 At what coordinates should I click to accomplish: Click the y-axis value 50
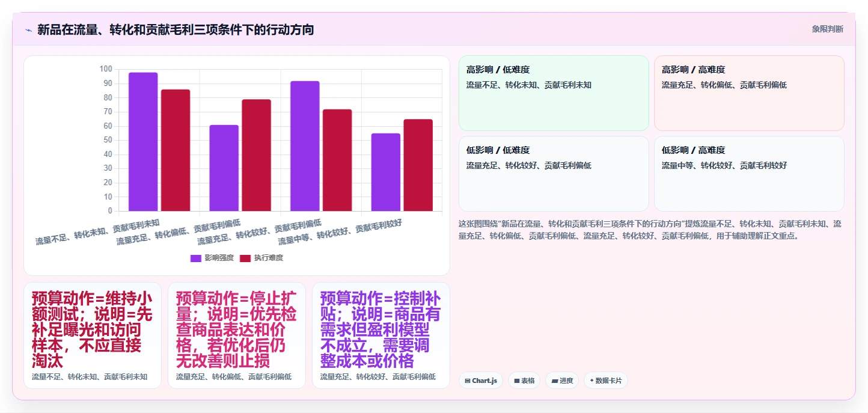coord(108,140)
